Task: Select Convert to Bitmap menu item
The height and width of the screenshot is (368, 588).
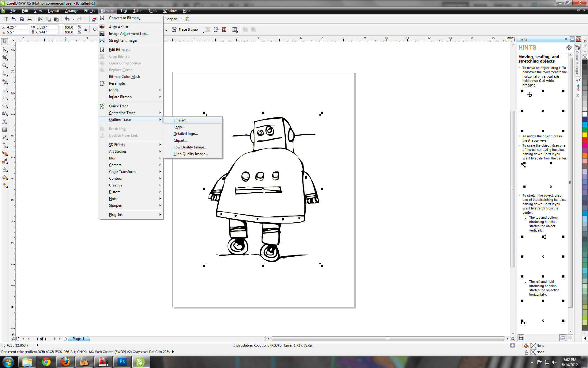Action: point(131,18)
